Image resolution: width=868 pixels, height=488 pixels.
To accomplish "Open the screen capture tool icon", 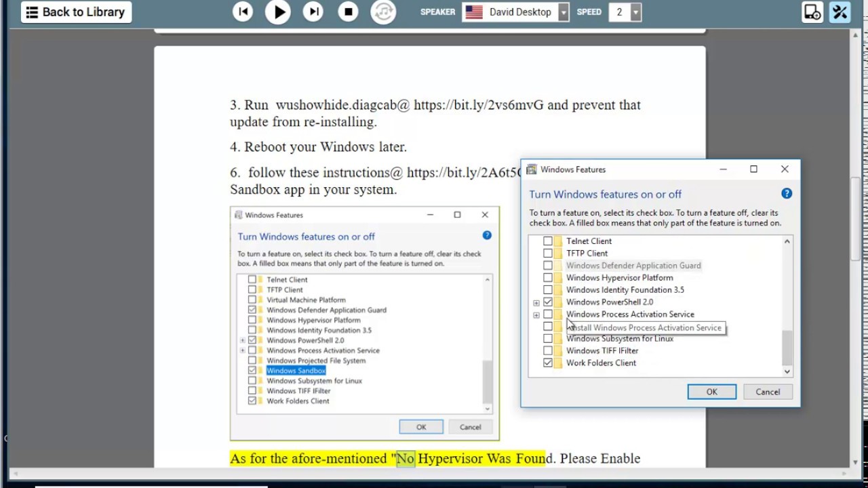I will [812, 12].
